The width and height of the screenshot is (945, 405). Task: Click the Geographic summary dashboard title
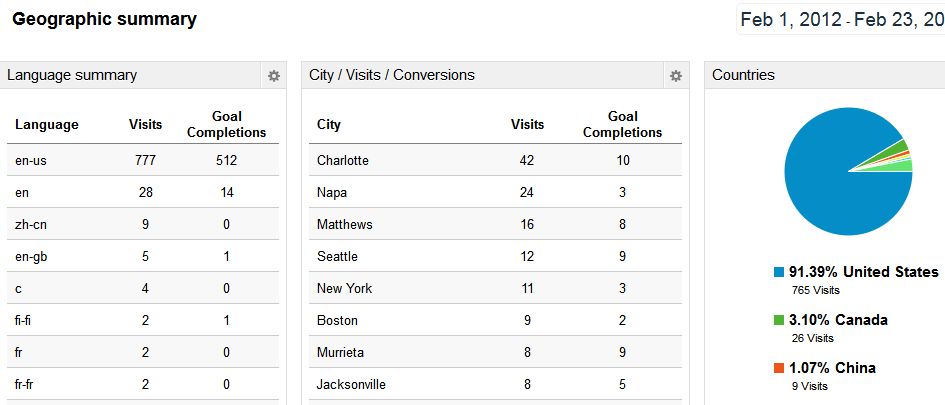tap(104, 19)
